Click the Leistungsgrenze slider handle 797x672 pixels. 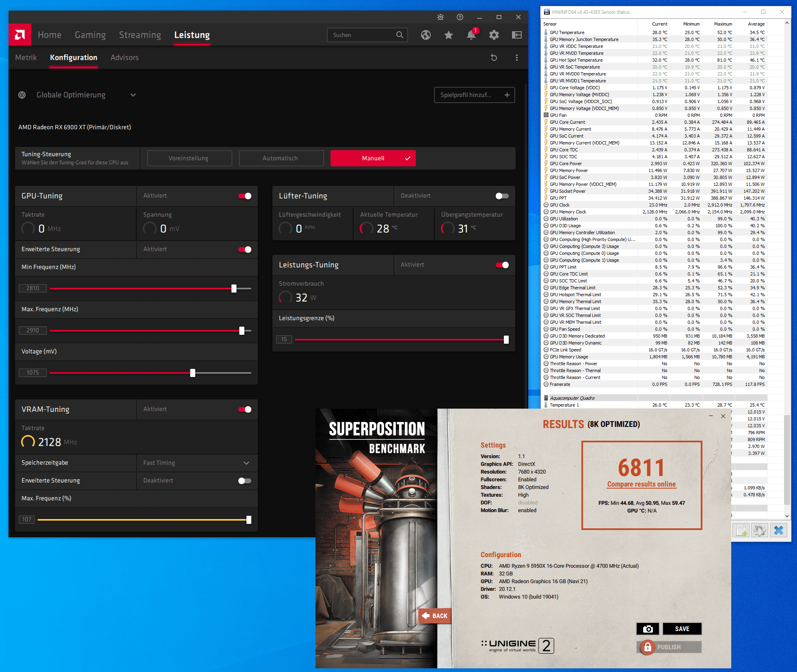(x=506, y=340)
